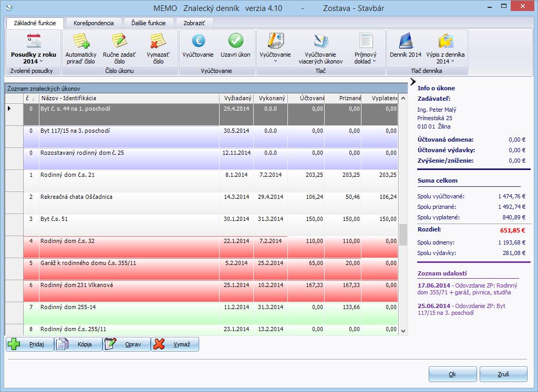Click the Účtované column header
This screenshot has width=538, height=392.
click(x=306, y=98)
